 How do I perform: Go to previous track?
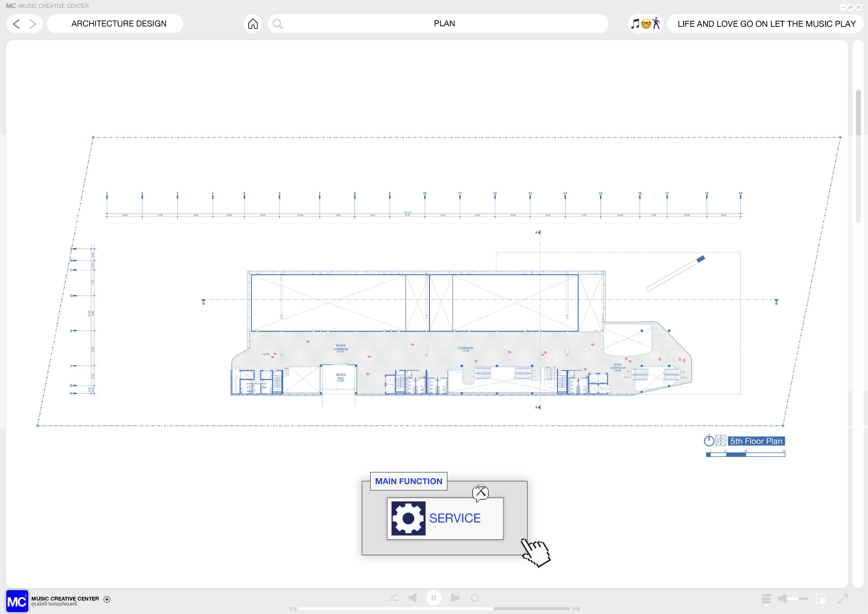pos(413,598)
